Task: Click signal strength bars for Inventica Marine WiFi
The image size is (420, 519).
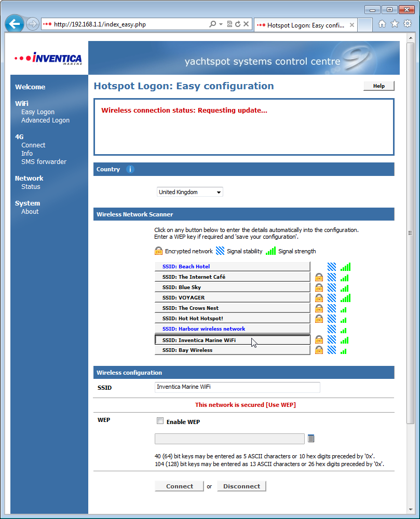Action: click(345, 340)
